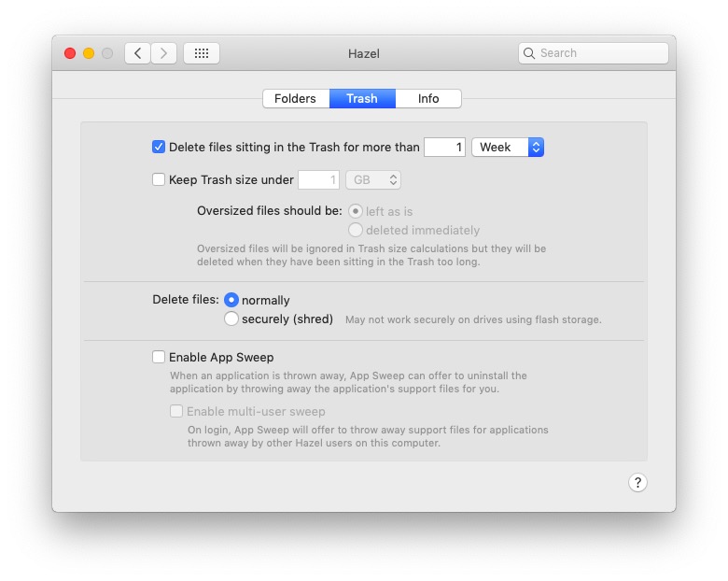
Task: Show all preferences grid icon
Action: (202, 53)
